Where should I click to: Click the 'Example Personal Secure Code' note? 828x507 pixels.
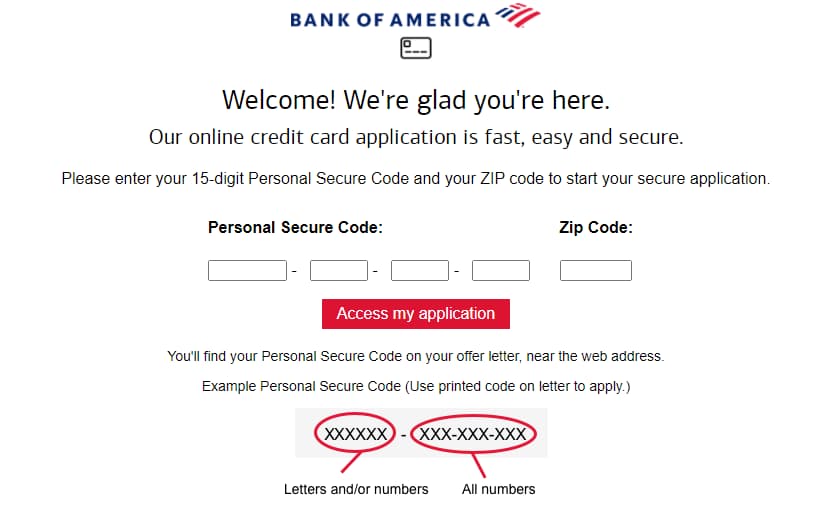pyautogui.click(x=416, y=386)
